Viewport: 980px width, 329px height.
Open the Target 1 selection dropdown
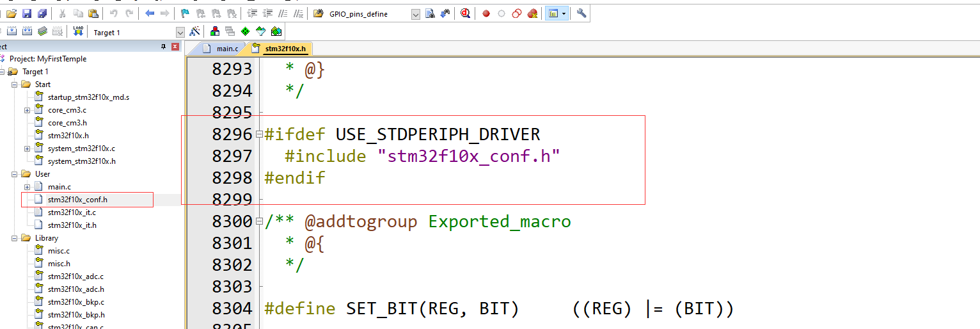[x=180, y=32]
